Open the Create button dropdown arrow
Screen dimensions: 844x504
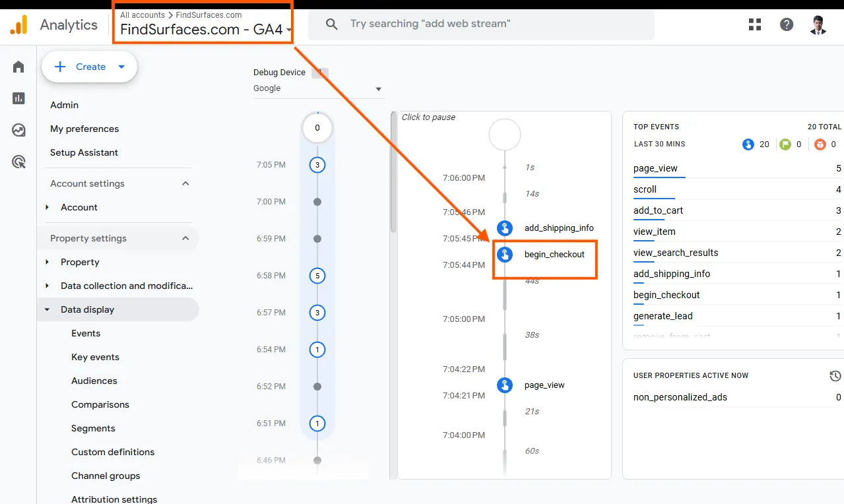pos(121,67)
